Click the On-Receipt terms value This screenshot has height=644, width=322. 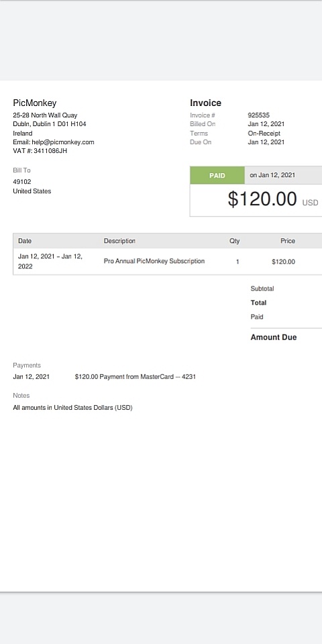pos(264,133)
